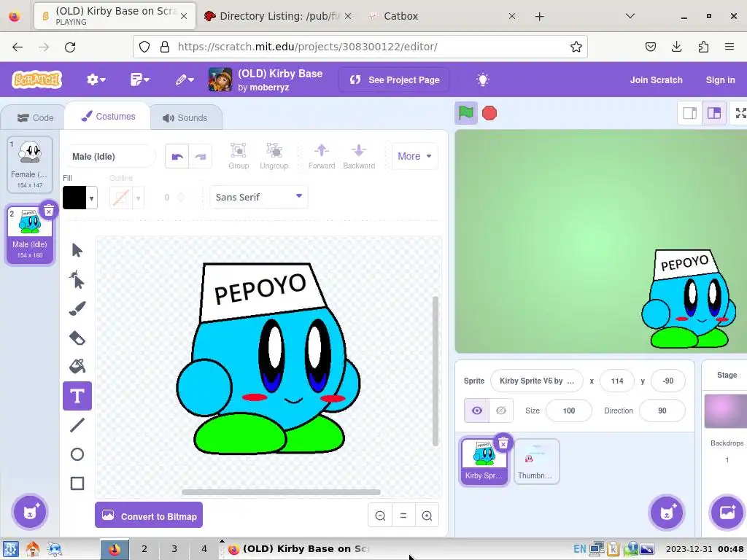The image size is (747, 560).
Task: Click the sprite Size field
Action: coord(569,411)
